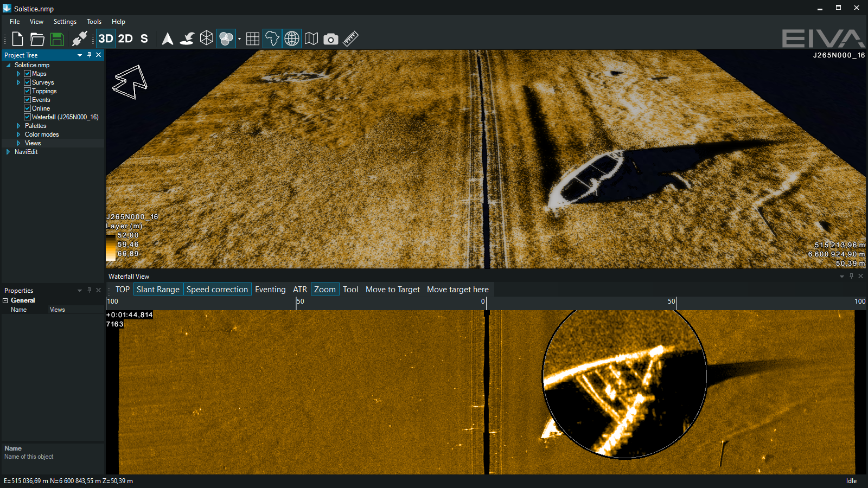The width and height of the screenshot is (868, 488).
Task: Click the Speed correction button
Action: [x=217, y=290]
